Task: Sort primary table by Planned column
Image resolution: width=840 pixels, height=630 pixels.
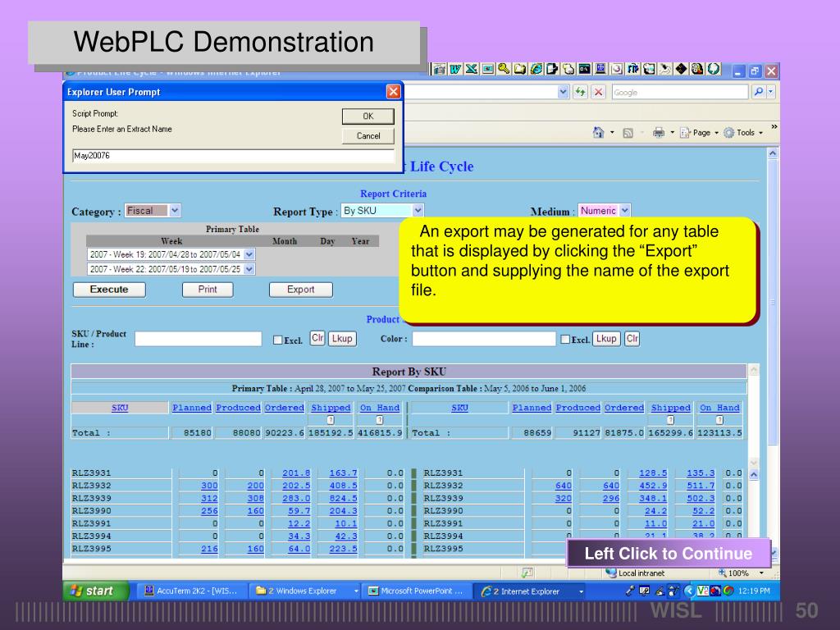Action: coord(192,408)
